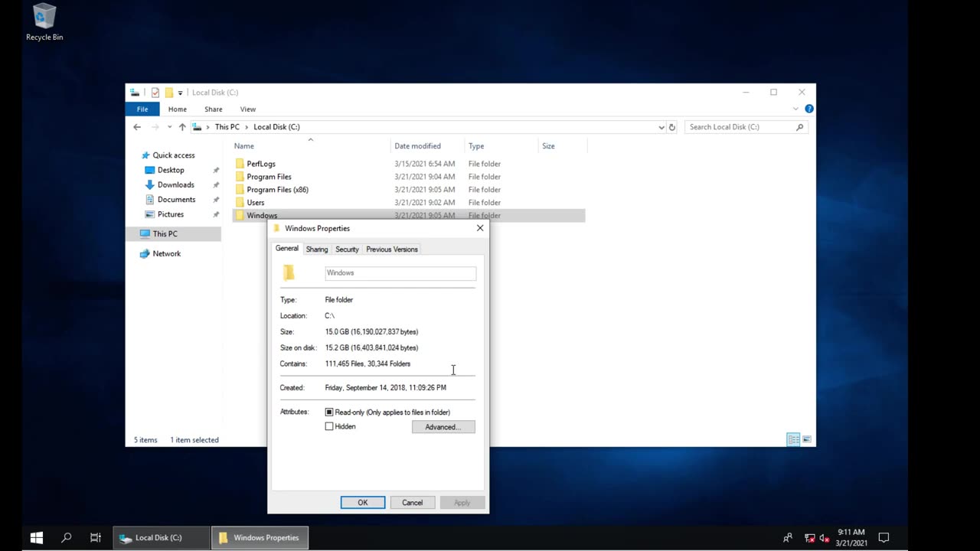Switch to the Sharing tab
The image size is (980, 551).
(316, 249)
